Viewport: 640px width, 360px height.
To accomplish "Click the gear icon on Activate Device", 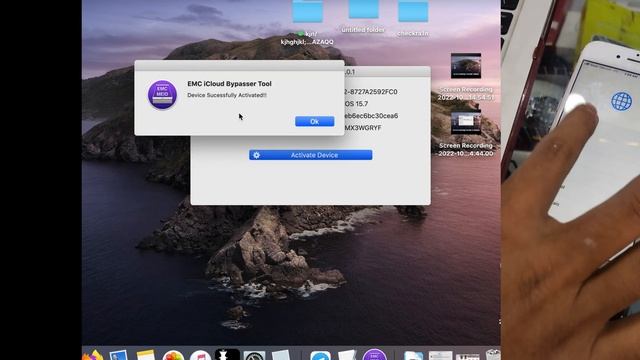I will click(256, 155).
